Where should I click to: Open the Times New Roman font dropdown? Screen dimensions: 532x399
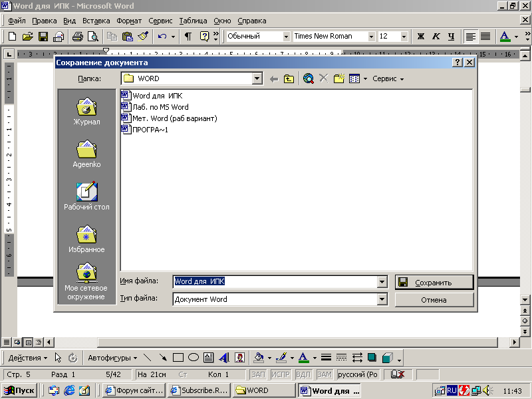point(372,37)
